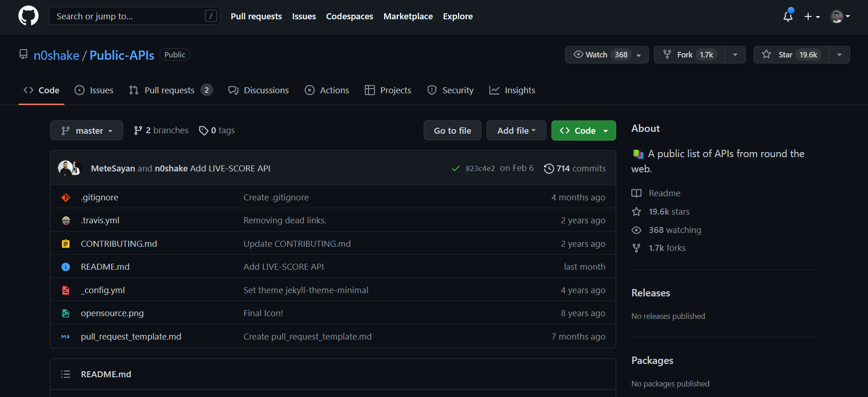Image resolution: width=868 pixels, height=397 pixels.
Task: Open README.md in the file list
Action: [105, 267]
